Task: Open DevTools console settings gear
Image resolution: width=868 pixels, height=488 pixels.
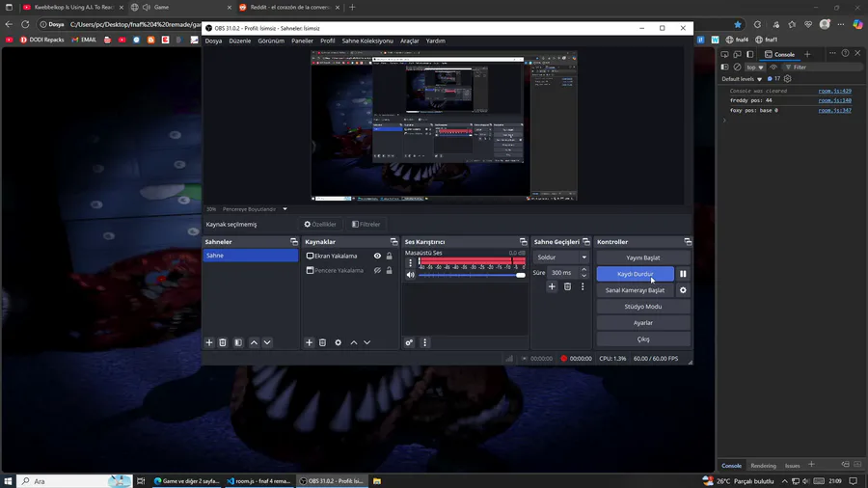Action: pos(788,78)
